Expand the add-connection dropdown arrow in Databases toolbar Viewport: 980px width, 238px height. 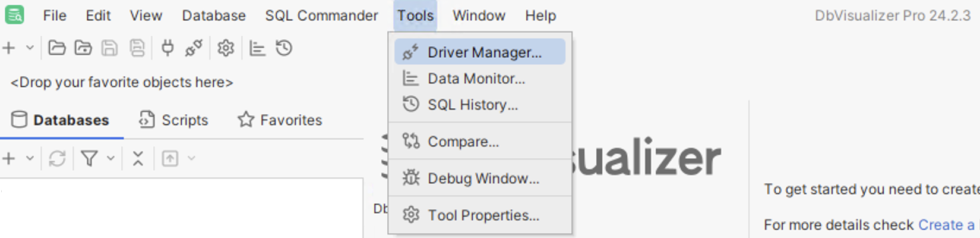tap(30, 159)
